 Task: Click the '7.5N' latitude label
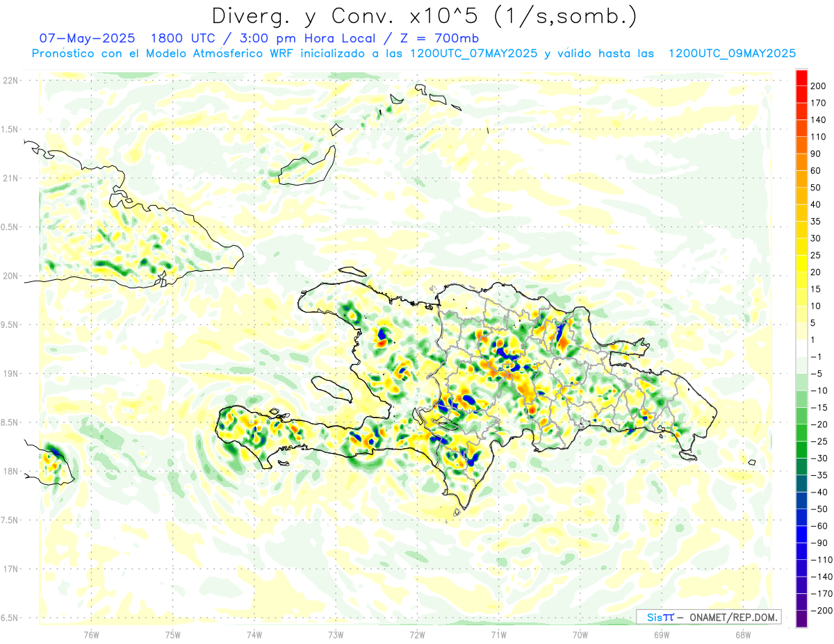coord(9,520)
